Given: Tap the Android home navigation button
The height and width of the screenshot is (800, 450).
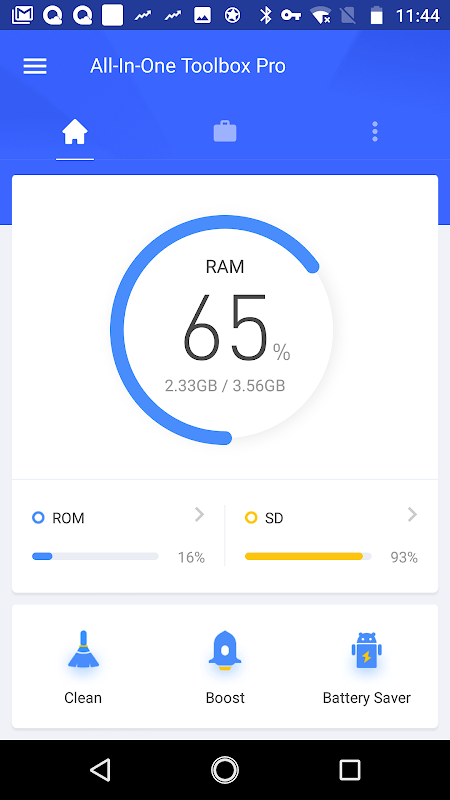Looking at the screenshot, I should [x=225, y=769].
